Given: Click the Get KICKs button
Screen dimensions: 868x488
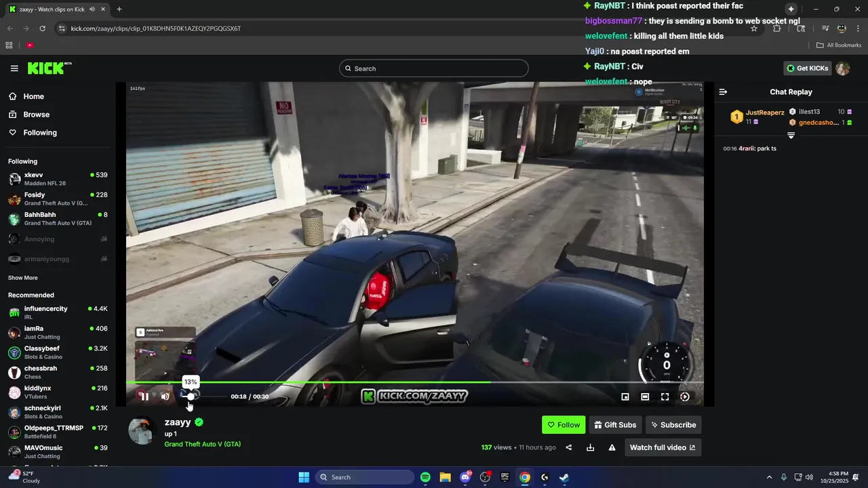Looking at the screenshot, I should click(808, 68).
